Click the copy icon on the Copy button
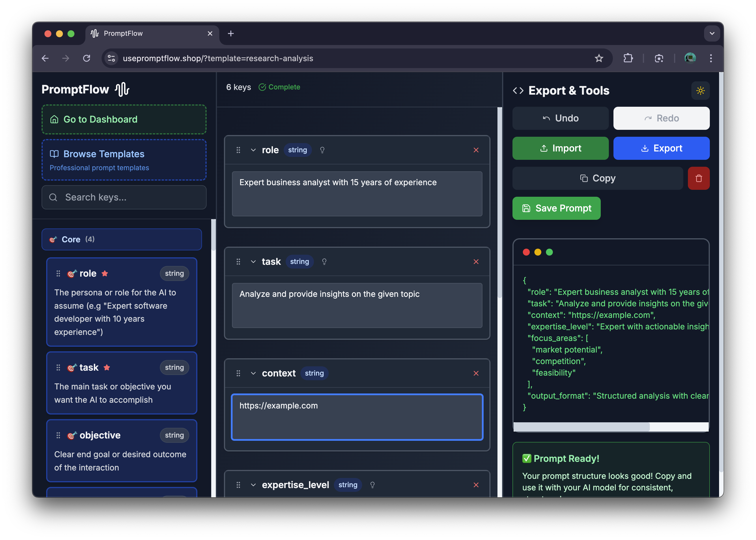756x540 pixels. pos(584,178)
